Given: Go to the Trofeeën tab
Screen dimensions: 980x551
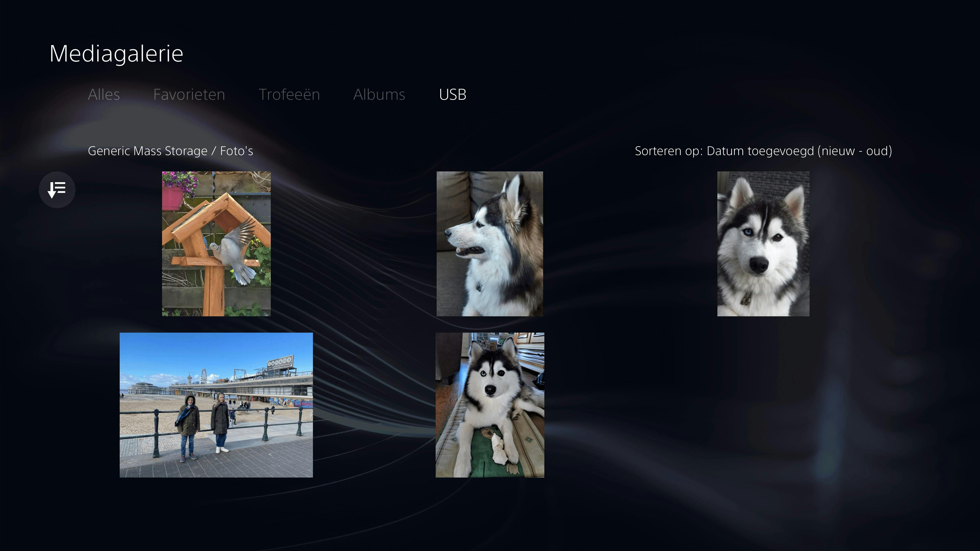Looking at the screenshot, I should [289, 94].
